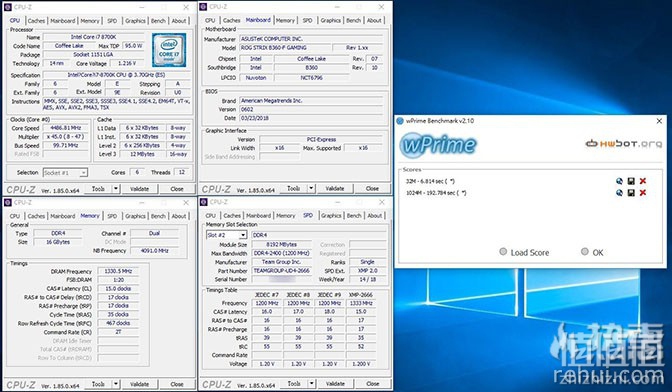Image resolution: width=672 pixels, height=392 pixels.
Task: Select the Load Score radio option
Action: tap(503, 252)
